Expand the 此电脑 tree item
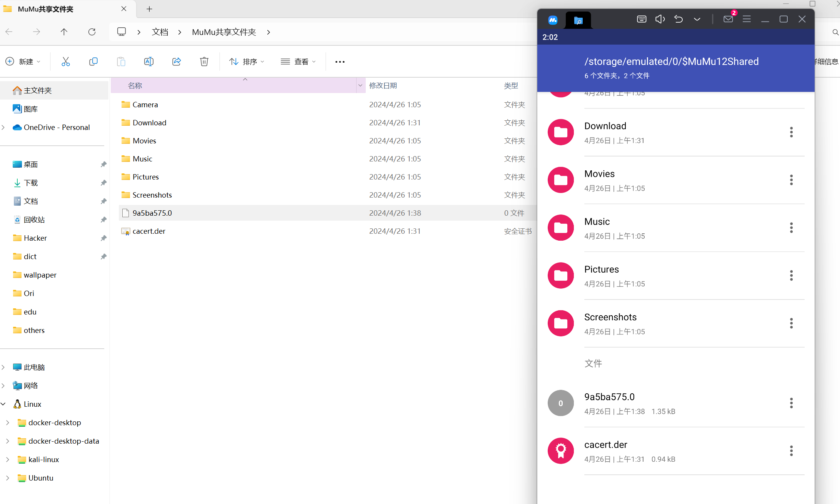The height and width of the screenshot is (504, 840). [x=3, y=367]
